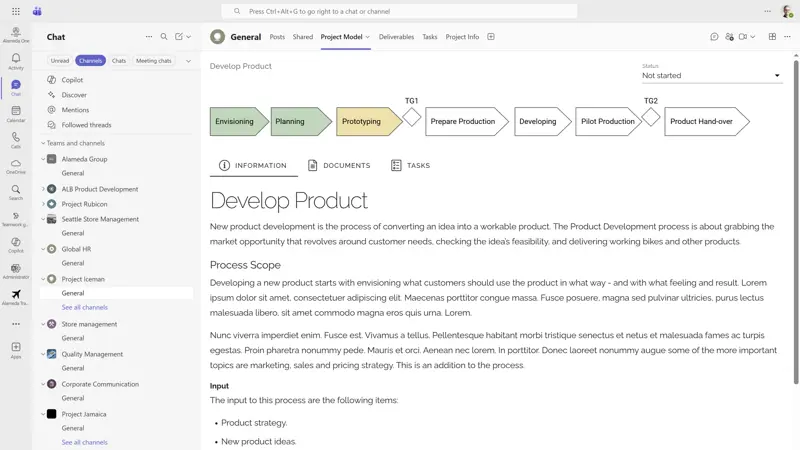Viewport: 800px width, 450px height.
Task: Open Project Model tab dropdown arrow
Action: (367, 37)
